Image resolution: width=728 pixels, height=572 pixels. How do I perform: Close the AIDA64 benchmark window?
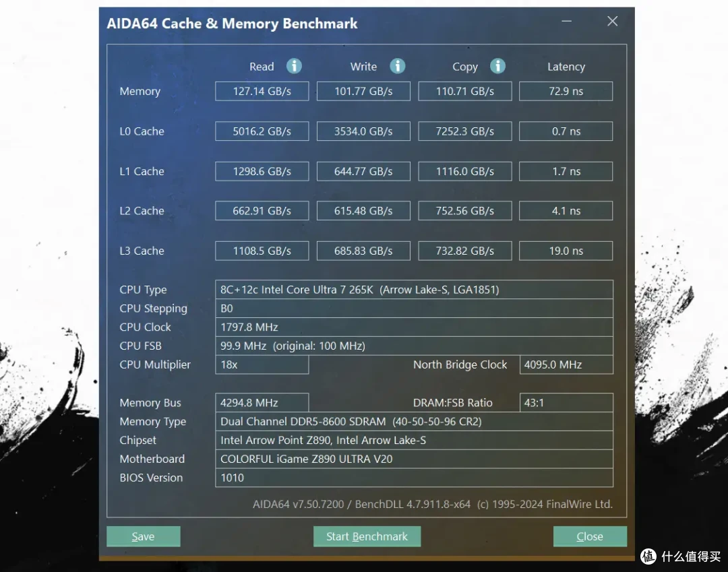coord(612,22)
